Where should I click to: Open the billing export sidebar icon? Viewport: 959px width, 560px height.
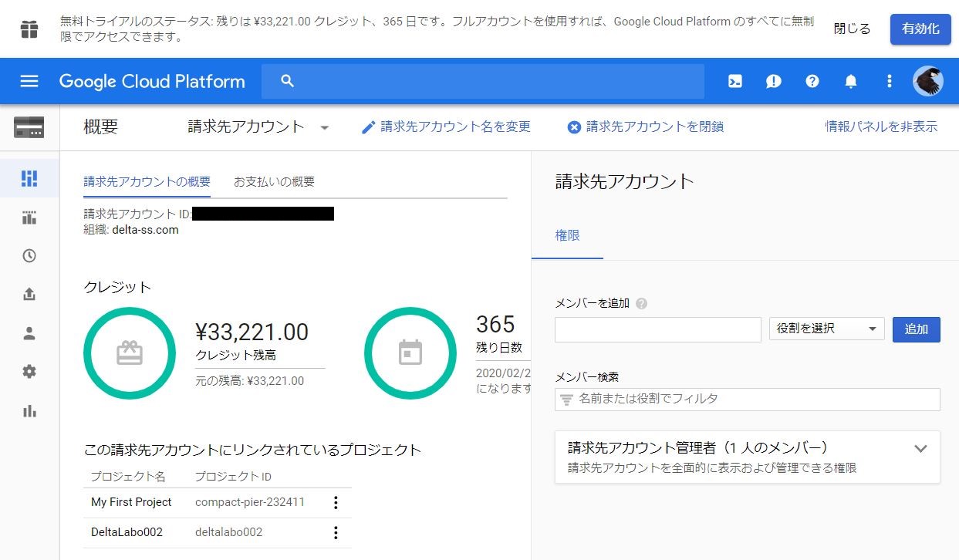point(29,295)
